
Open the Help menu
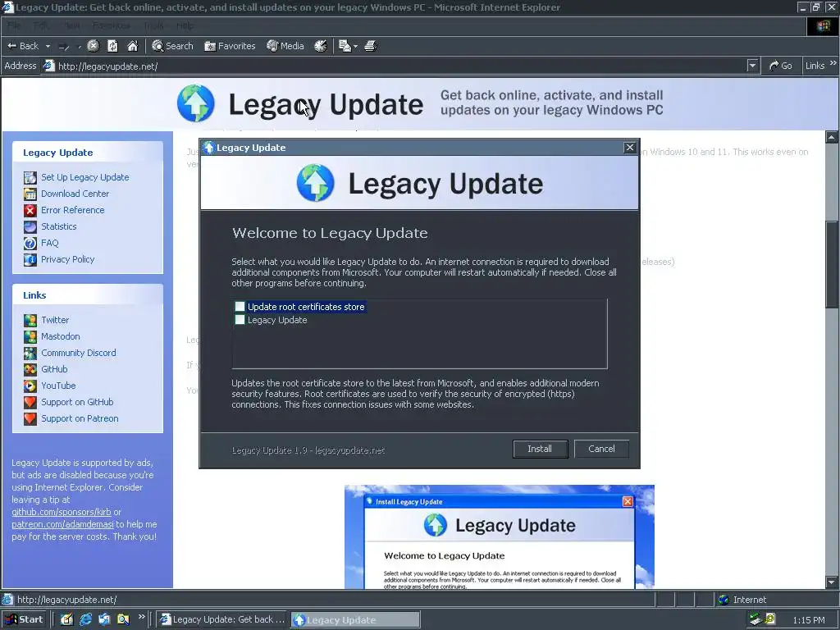[x=185, y=25]
